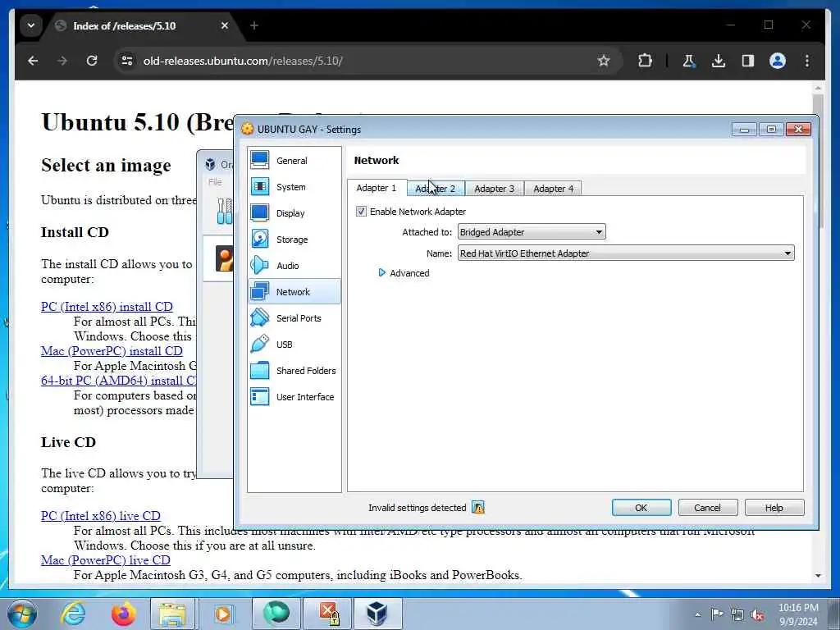The height and width of the screenshot is (630, 840).
Task: Select Shared Folders icon in settings
Action: pyautogui.click(x=260, y=370)
